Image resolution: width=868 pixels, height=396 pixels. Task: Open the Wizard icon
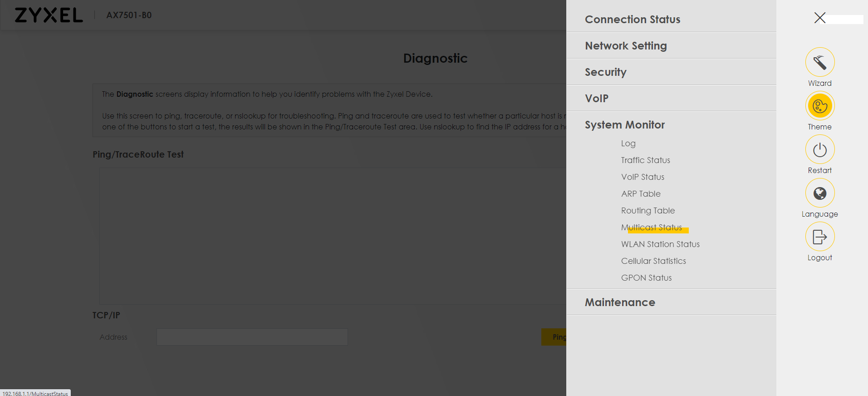(x=819, y=62)
